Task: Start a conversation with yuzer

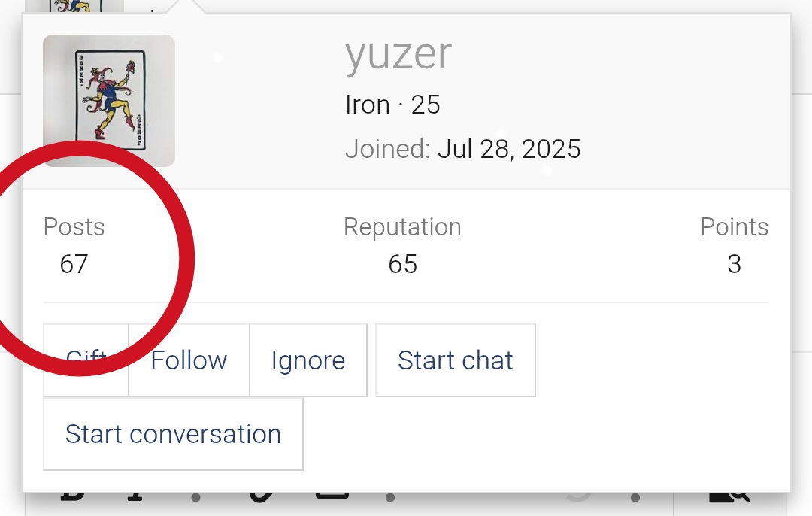Action: (173, 433)
